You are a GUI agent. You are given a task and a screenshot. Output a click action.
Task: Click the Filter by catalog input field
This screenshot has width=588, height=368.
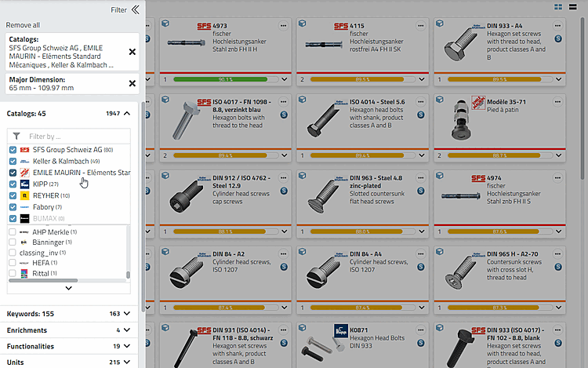(x=69, y=137)
